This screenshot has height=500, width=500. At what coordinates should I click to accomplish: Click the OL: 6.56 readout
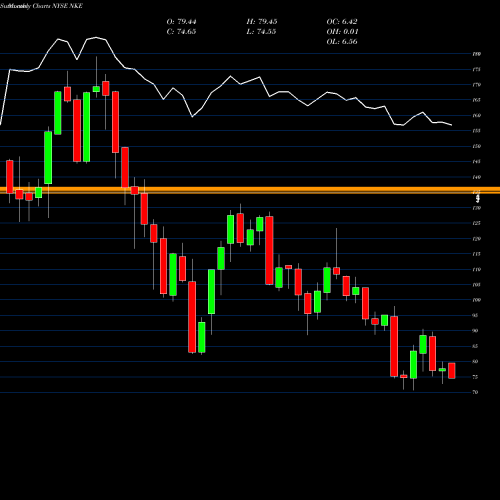[x=342, y=42]
